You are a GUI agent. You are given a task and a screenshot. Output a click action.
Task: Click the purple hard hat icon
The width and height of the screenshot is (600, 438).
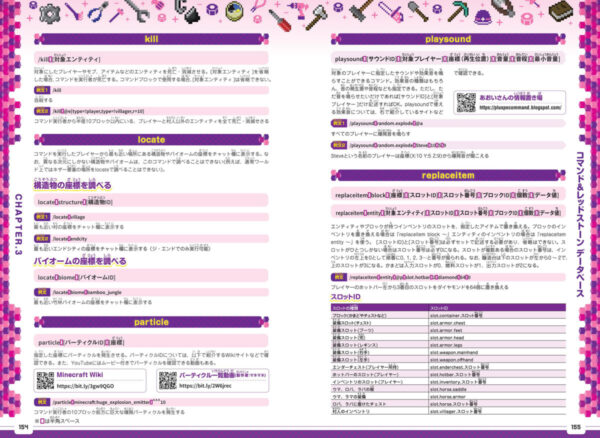point(483,17)
